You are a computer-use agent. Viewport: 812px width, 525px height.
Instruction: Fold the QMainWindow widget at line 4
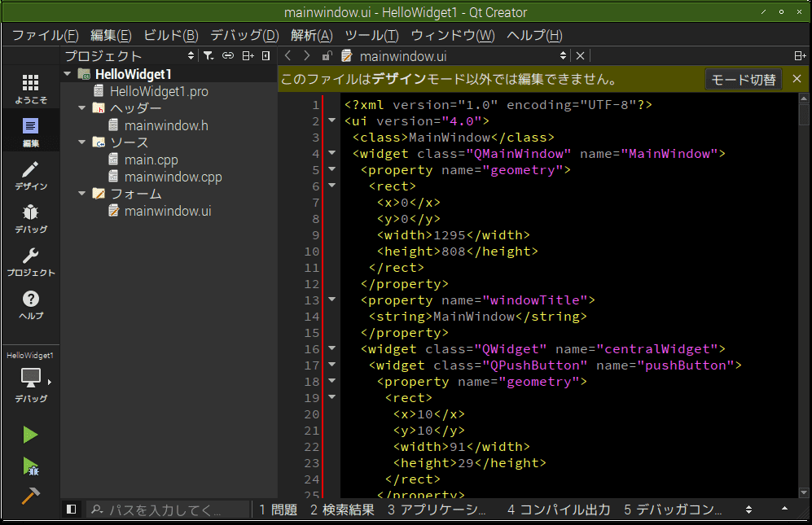point(332,153)
